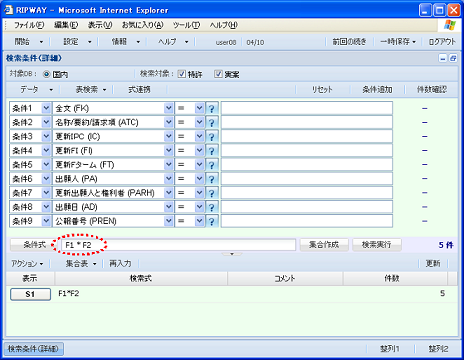464x360 pixels.
Task: Click the 検索式 column header
Action: 141,278
